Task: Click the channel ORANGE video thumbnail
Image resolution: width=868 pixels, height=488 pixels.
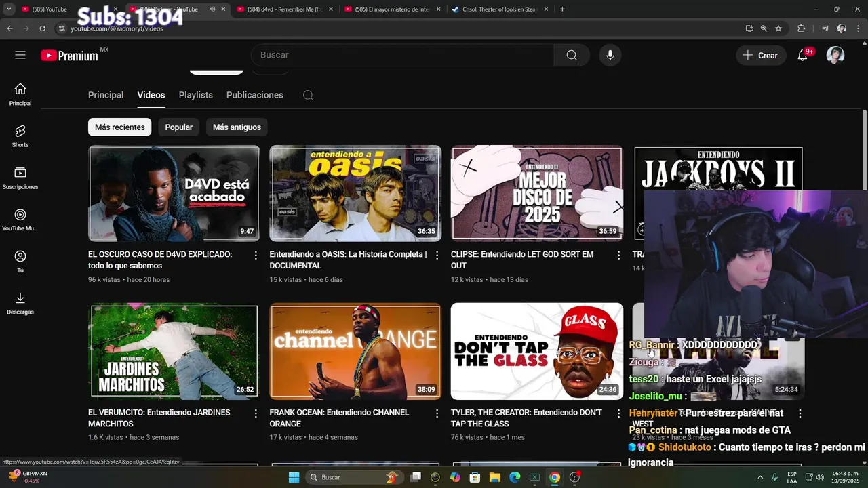Action: 355,351
